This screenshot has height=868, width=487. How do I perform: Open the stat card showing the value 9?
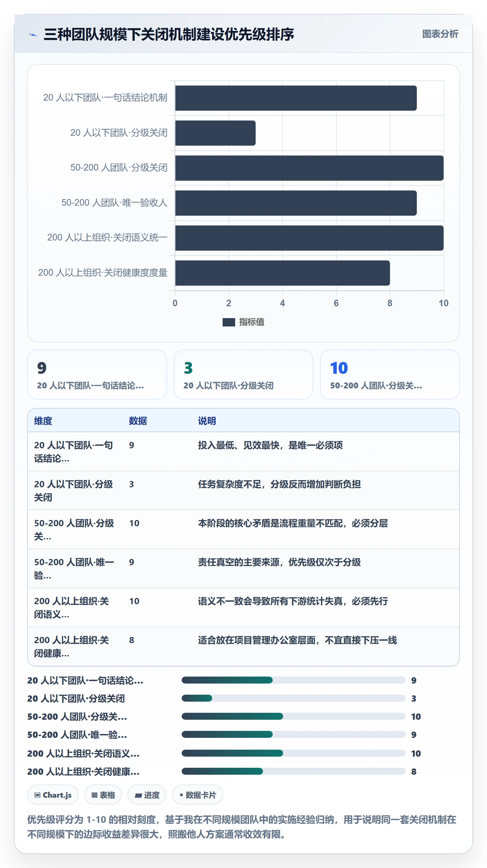(x=97, y=374)
